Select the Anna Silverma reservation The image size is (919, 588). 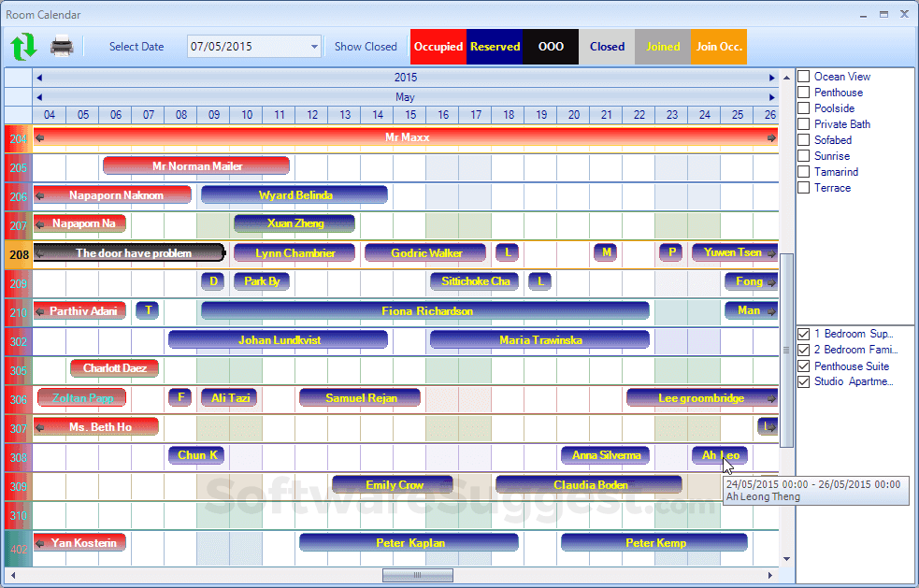pos(606,455)
